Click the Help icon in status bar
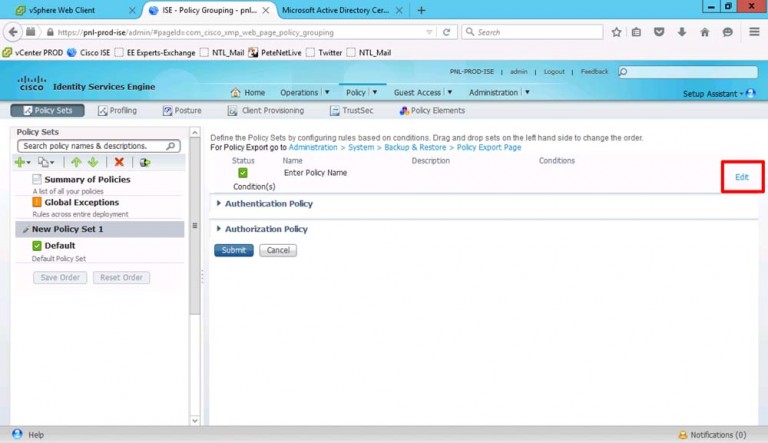Viewport: 768px width, 443px height. [x=18, y=434]
